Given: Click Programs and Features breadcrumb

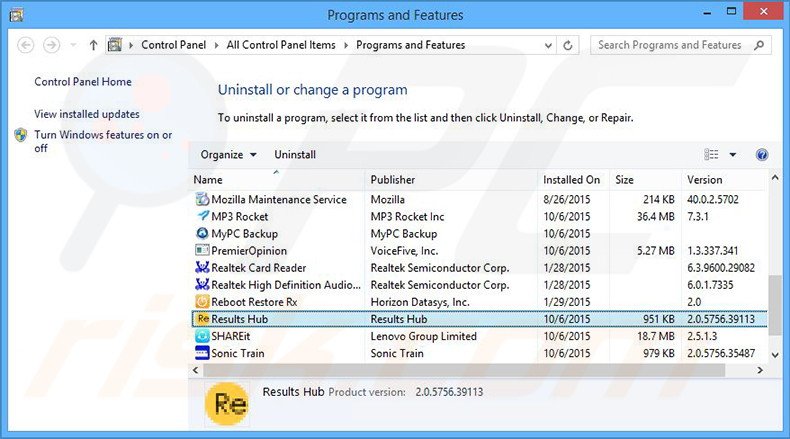Looking at the screenshot, I should 411,45.
